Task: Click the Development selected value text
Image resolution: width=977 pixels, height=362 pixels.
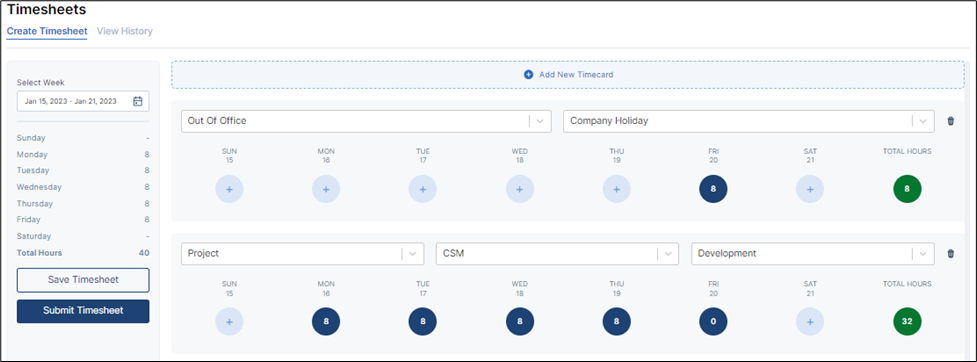Action: [727, 254]
